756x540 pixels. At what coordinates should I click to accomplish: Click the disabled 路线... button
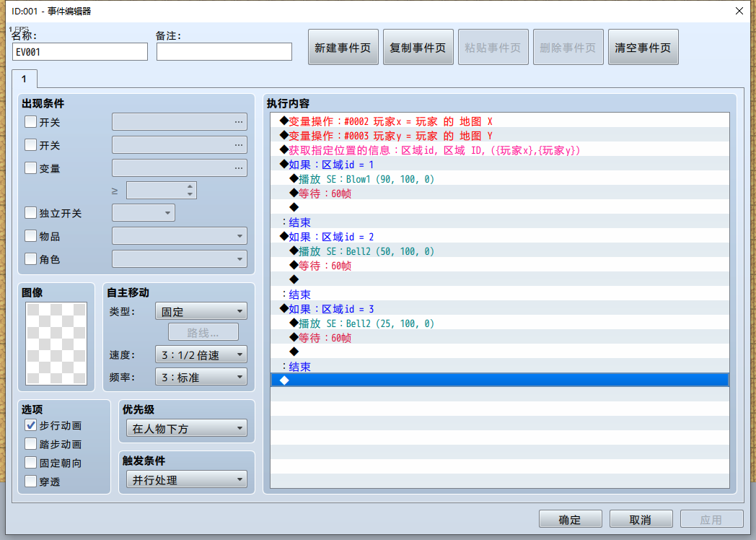(x=203, y=333)
